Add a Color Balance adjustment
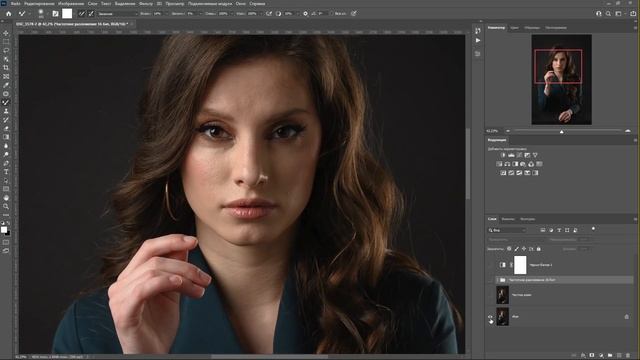Screen dimensions: 640x360 coord(507,164)
